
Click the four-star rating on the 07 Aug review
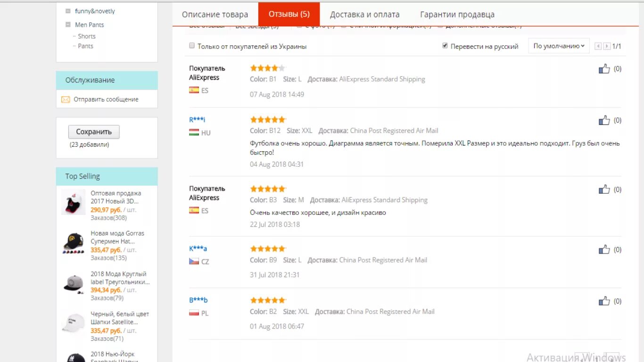(x=268, y=68)
